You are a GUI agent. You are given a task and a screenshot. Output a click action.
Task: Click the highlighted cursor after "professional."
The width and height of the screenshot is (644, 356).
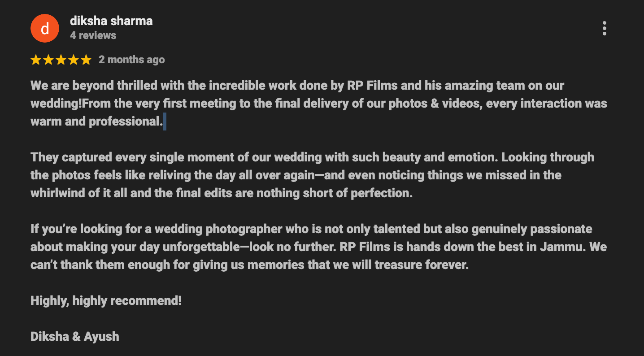[165, 122]
